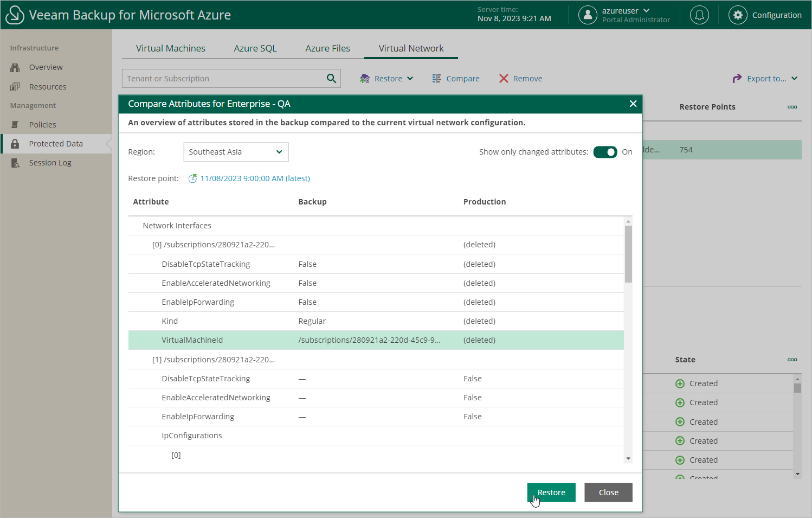
Task: Click the Compare icon in toolbar
Action: (x=436, y=79)
